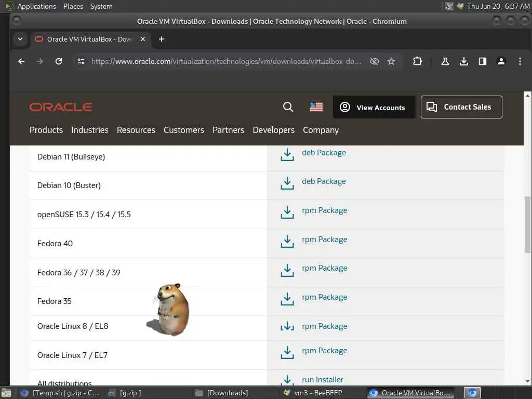532x399 pixels.
Task: Click the BeeBEEP tray icon in top panel
Action: click(460, 6)
